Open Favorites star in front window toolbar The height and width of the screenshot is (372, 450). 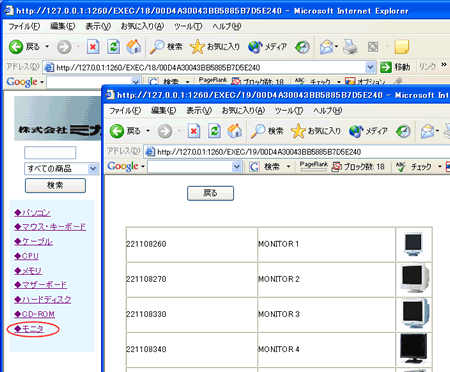[x=298, y=131]
